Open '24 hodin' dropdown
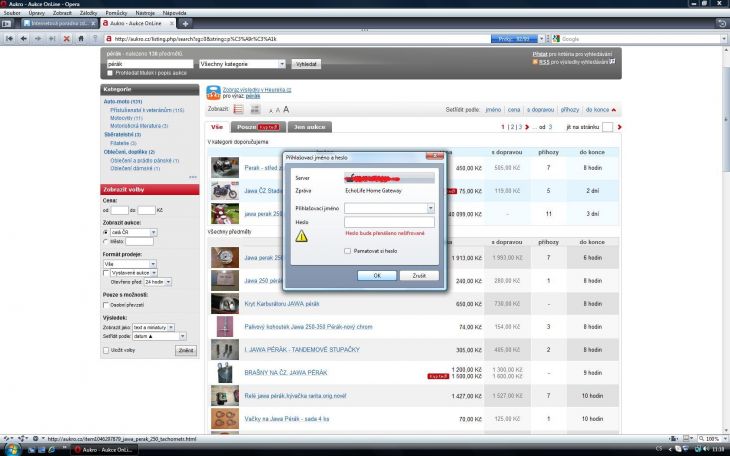This screenshot has width=730, height=456. tap(157, 282)
